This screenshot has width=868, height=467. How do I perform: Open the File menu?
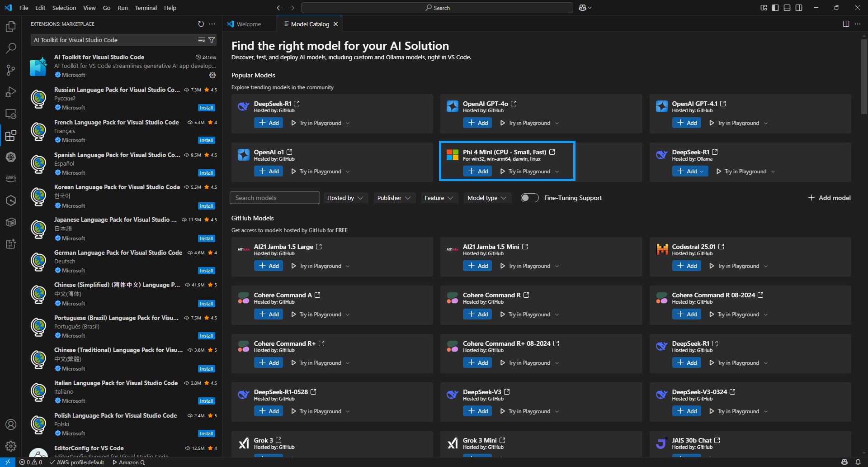pos(24,8)
